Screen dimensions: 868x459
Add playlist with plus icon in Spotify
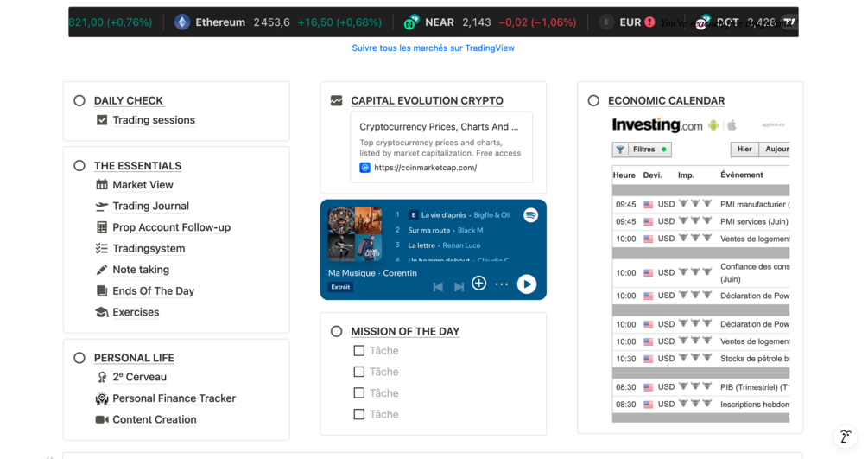pyautogui.click(x=478, y=284)
